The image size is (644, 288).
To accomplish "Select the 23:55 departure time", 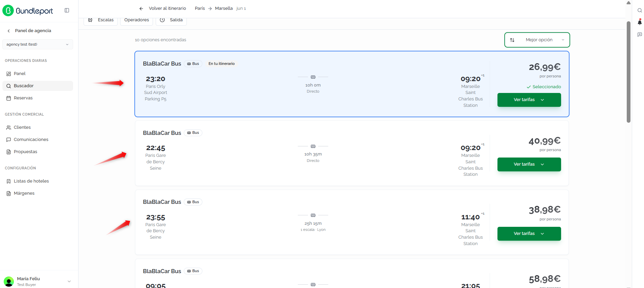I will [x=156, y=217].
